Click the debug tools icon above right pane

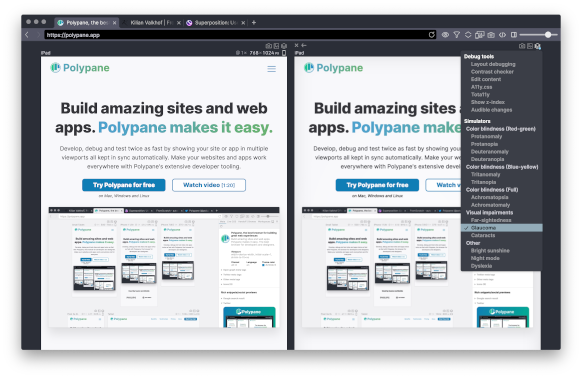[537, 46]
